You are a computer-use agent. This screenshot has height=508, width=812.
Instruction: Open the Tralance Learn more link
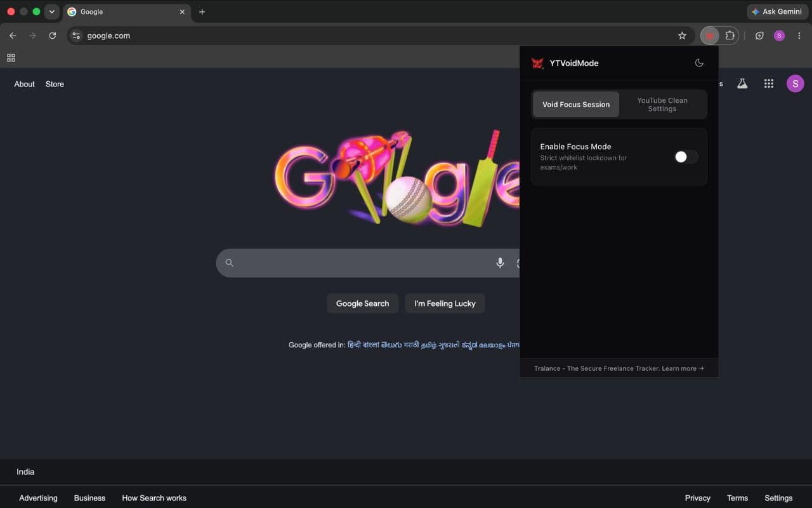click(683, 368)
